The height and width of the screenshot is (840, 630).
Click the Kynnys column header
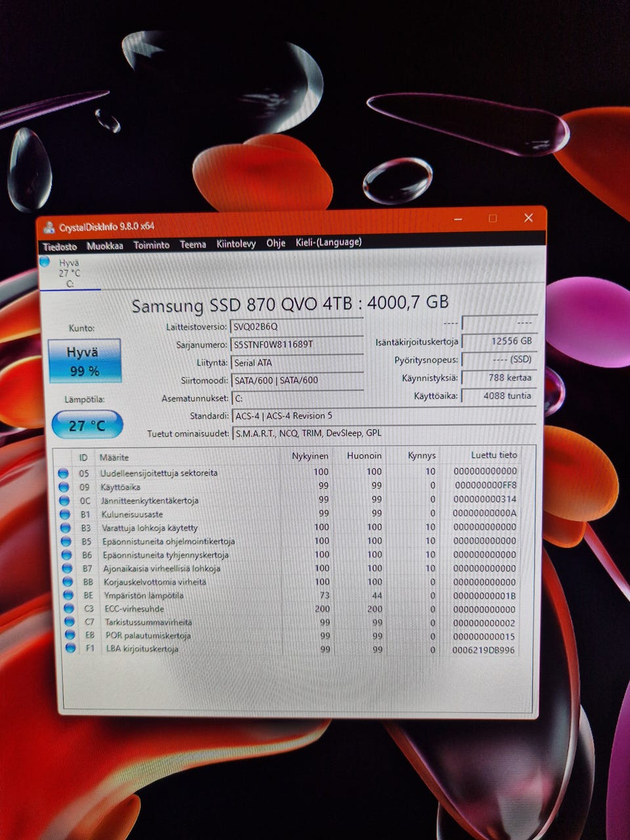[421, 455]
